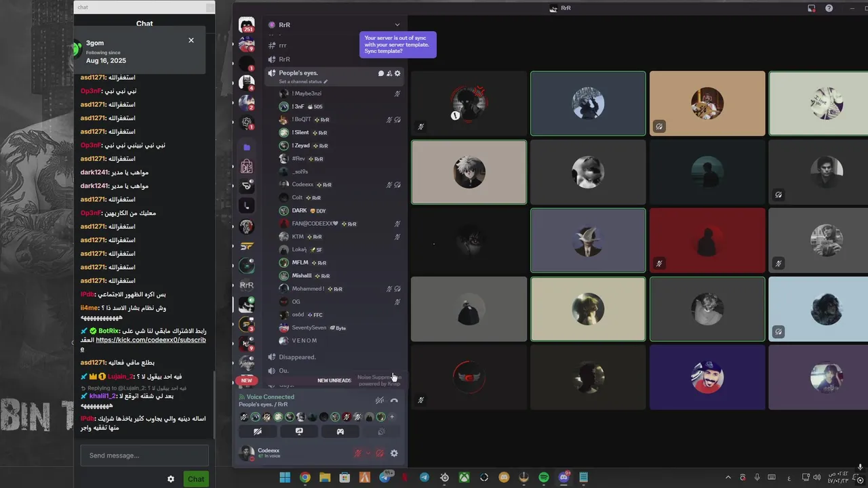Jump to NEW UNREADS in channel list
Image resolution: width=868 pixels, height=488 pixels.
click(334, 380)
